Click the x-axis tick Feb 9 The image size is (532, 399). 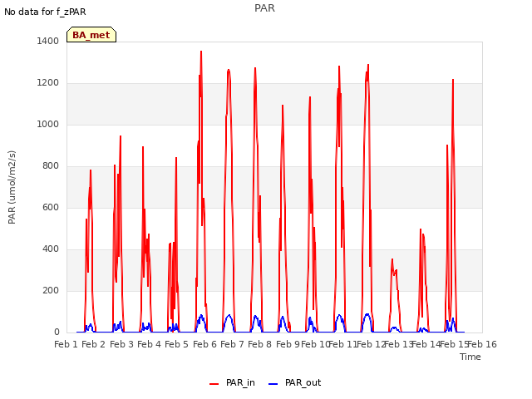click(x=288, y=344)
